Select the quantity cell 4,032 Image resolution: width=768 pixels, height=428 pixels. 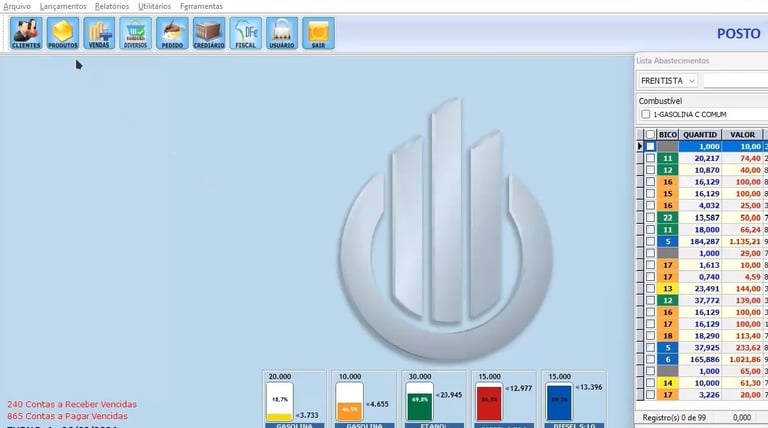click(700, 206)
